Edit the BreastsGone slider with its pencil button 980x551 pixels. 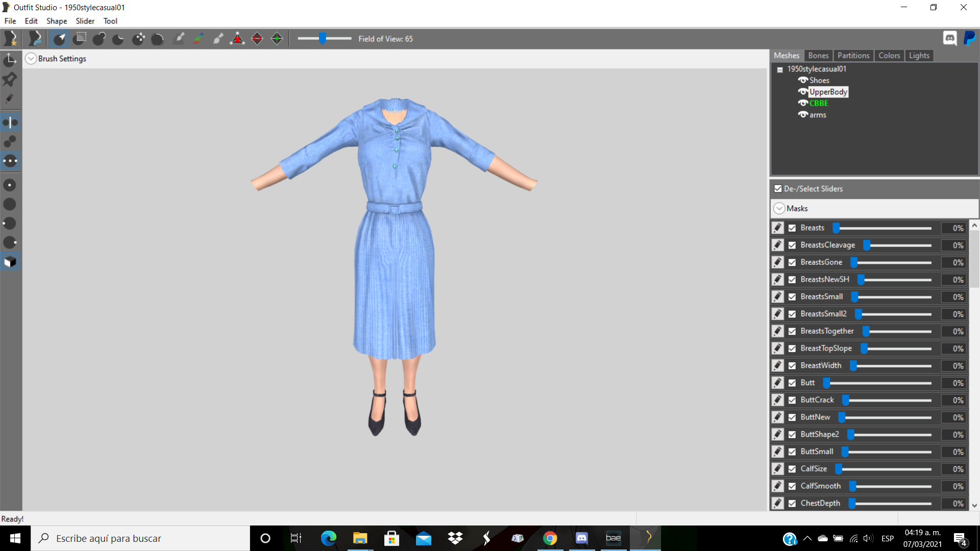(778, 262)
